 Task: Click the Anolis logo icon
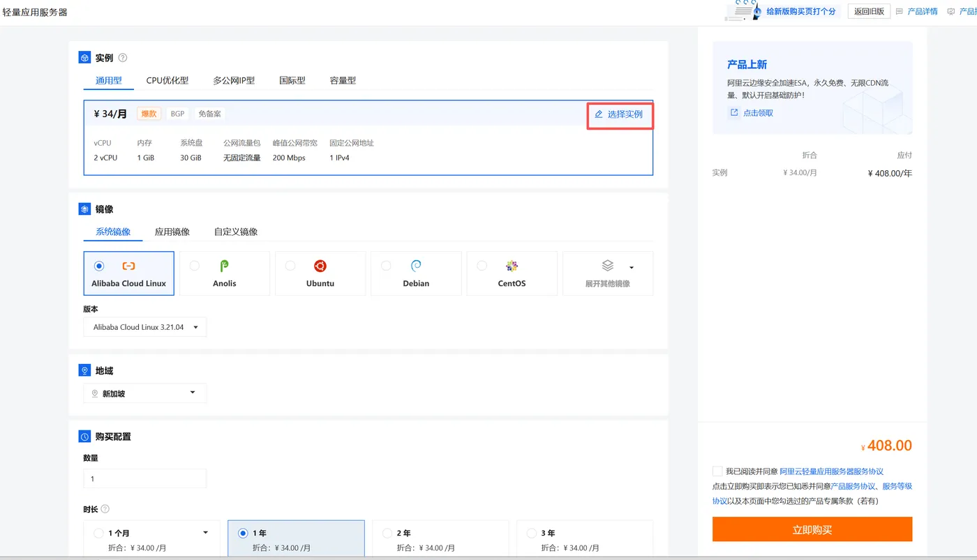[225, 266]
